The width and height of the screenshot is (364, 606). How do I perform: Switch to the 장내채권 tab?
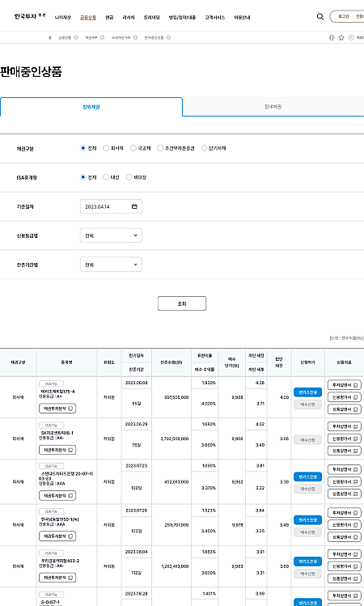coord(273,107)
